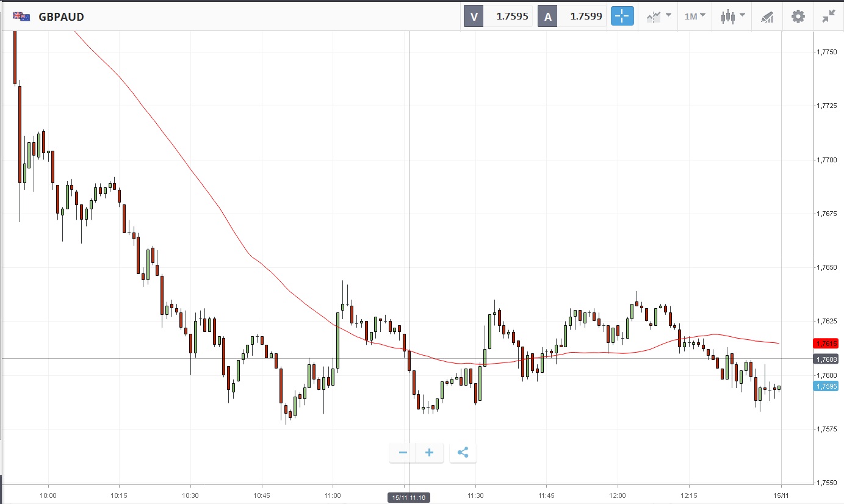This screenshot has height=504, width=844.
Task: Click the A buy price 1.7599 button
Action: coord(572,16)
